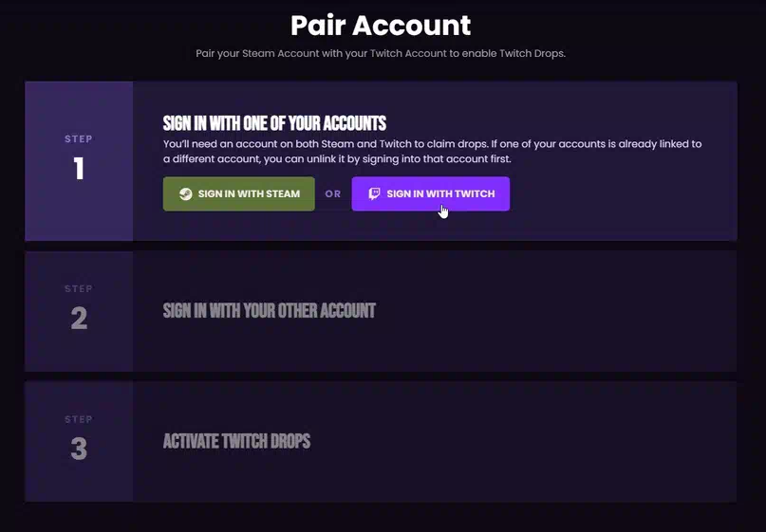766x532 pixels.
Task: Click the step 1 account-linking description paragraph
Action: [432, 152]
